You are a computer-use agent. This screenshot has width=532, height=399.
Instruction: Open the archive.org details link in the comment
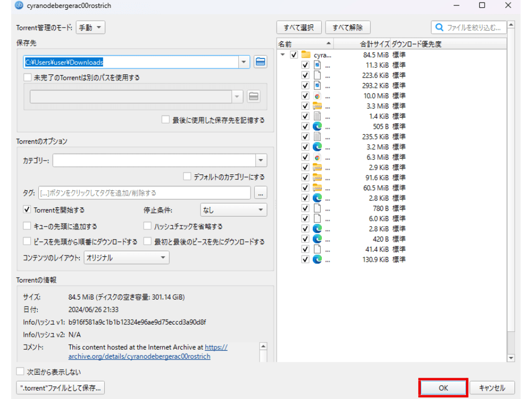point(139,356)
